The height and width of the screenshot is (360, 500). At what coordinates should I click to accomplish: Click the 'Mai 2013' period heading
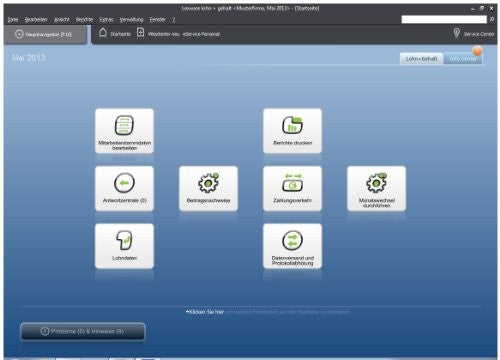tap(29, 58)
